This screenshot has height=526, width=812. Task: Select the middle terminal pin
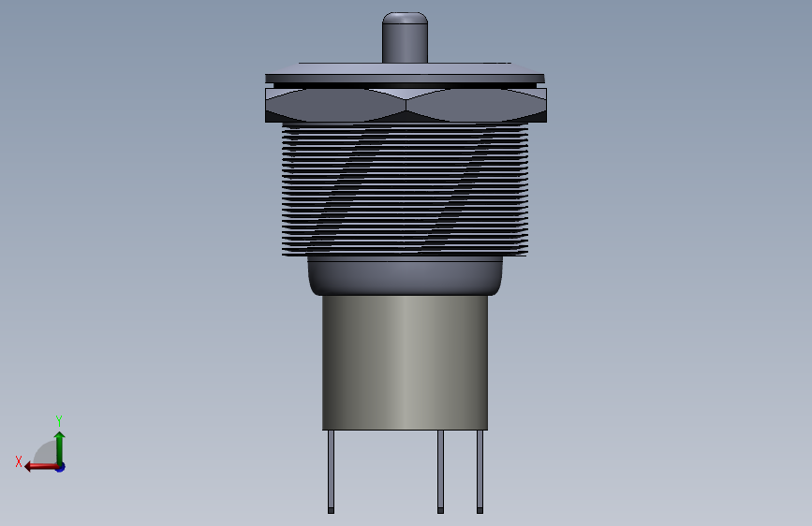[441, 472]
